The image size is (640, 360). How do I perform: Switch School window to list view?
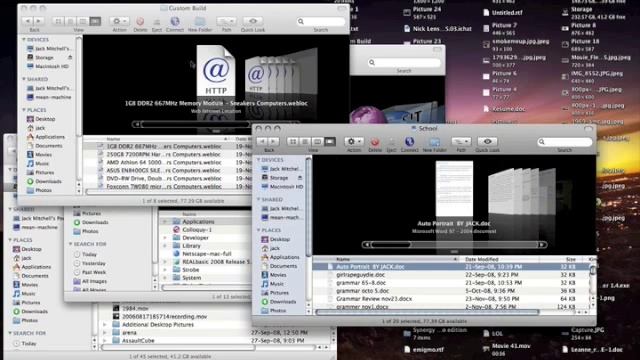305,142
